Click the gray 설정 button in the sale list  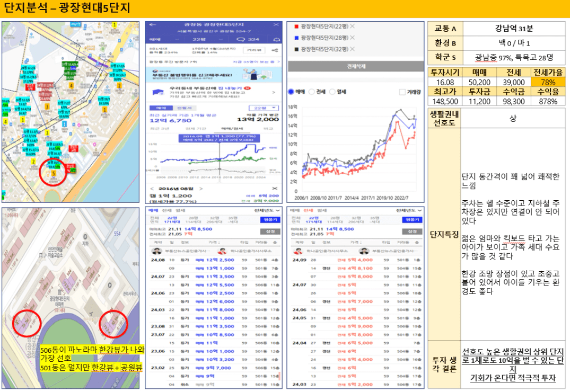270,231
